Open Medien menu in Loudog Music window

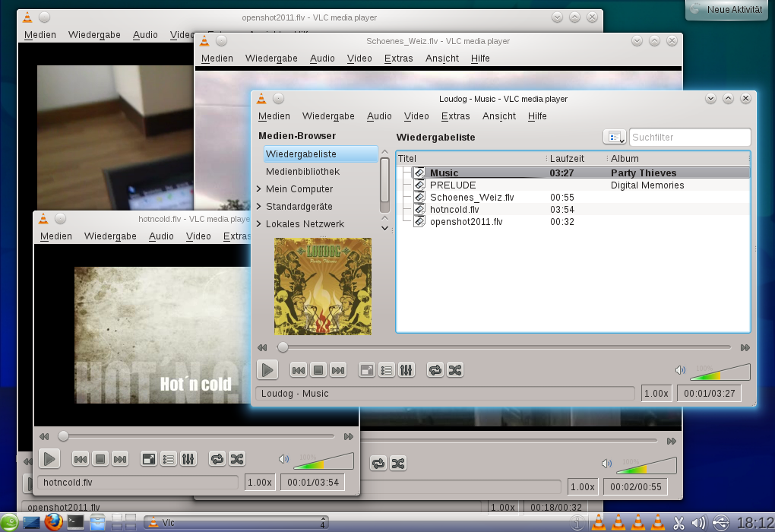click(274, 116)
